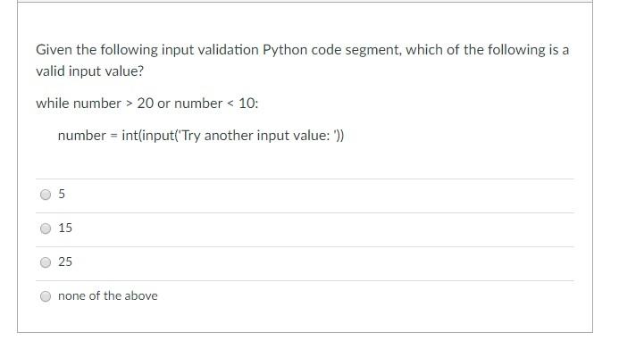Screen dimensions: 644x349
Task: Click the 'number =' assignment in indented line
Action: (88, 136)
